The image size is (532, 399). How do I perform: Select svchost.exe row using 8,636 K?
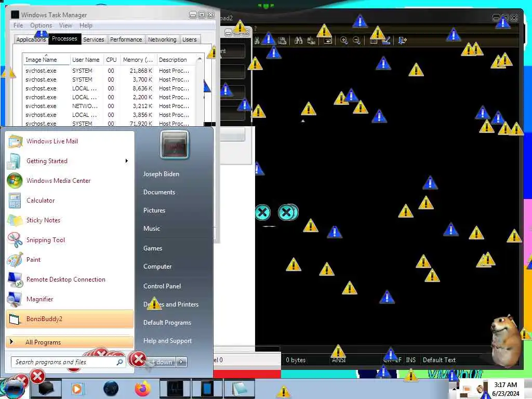[109, 88]
